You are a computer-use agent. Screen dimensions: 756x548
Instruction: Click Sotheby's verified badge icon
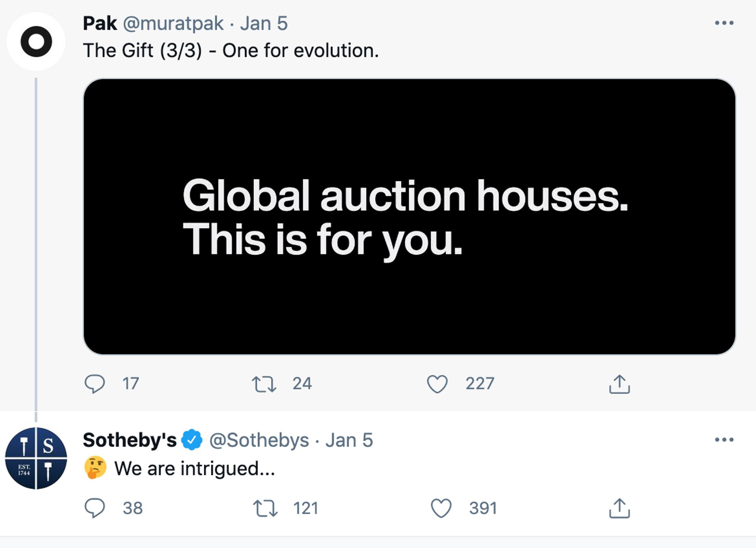(192, 440)
